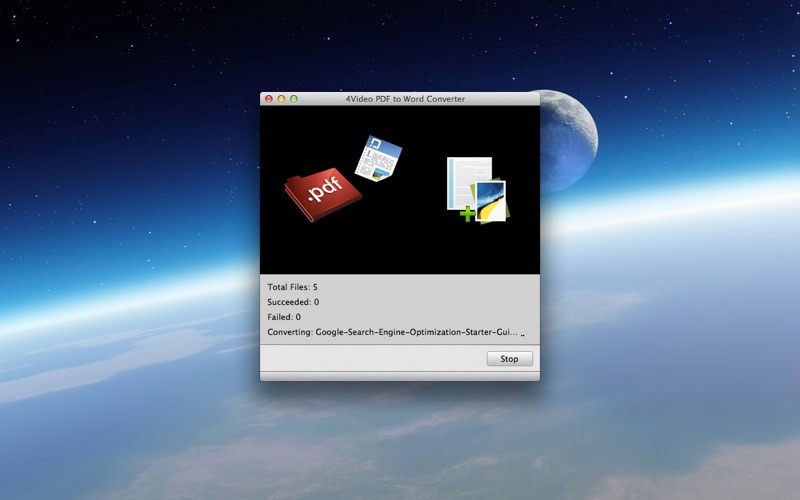Click the output document with photo icon

tap(478, 190)
